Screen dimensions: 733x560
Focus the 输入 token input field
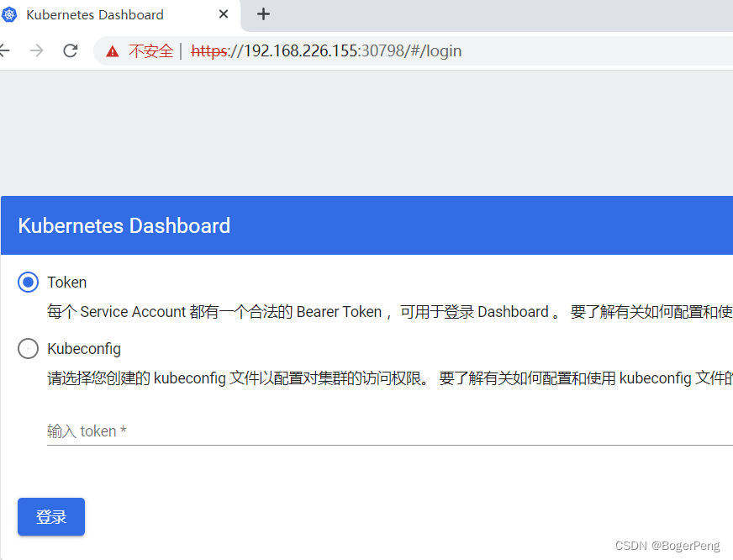pyautogui.click(x=390, y=431)
